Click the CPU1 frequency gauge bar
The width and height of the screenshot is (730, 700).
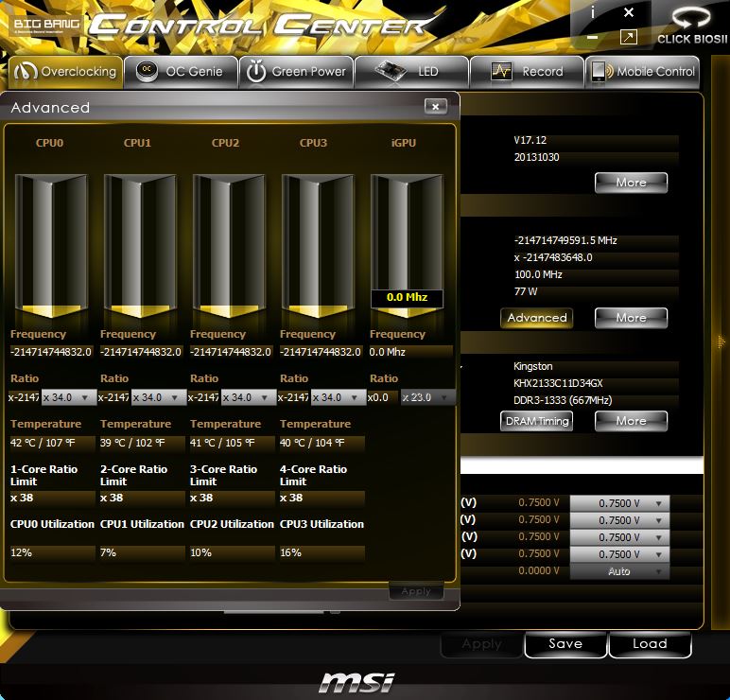pyautogui.click(x=140, y=246)
